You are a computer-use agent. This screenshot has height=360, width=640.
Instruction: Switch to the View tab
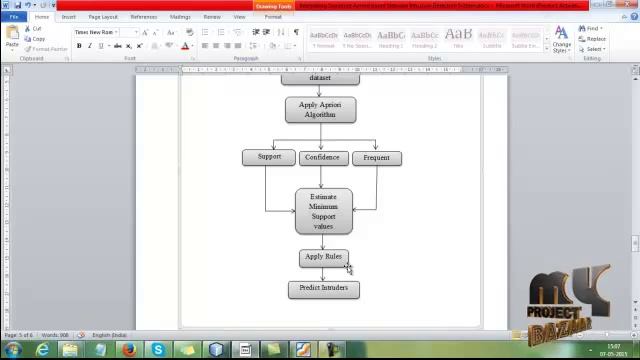click(x=239, y=17)
